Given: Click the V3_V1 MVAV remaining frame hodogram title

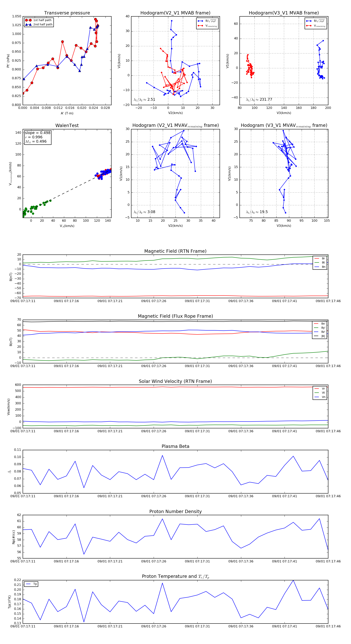Looking at the screenshot, I should (x=284, y=125).
